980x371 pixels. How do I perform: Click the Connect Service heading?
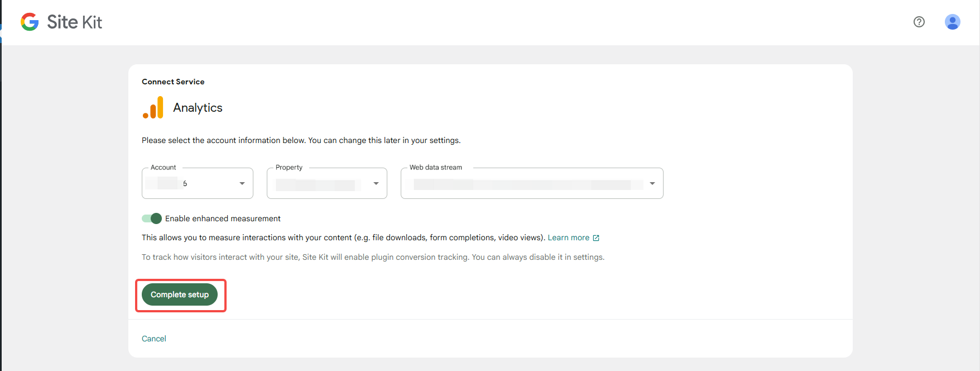[x=173, y=82]
